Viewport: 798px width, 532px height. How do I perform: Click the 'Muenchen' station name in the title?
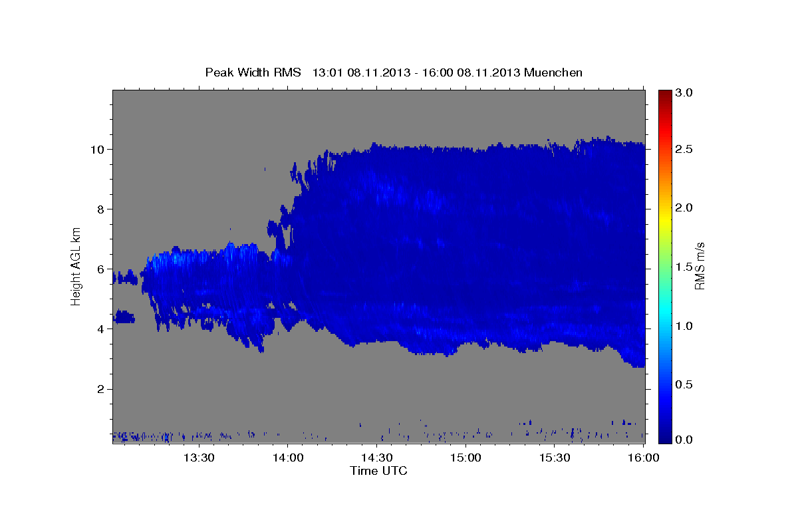click(x=553, y=72)
